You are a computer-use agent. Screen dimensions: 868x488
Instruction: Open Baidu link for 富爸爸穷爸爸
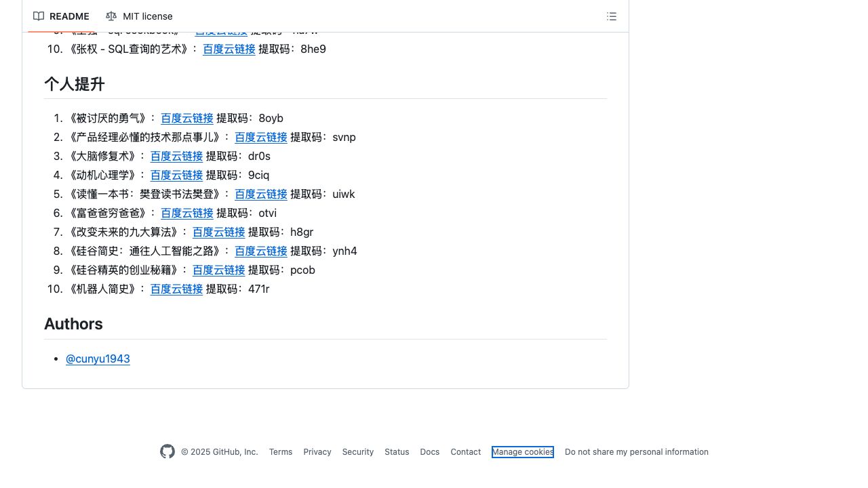187,213
